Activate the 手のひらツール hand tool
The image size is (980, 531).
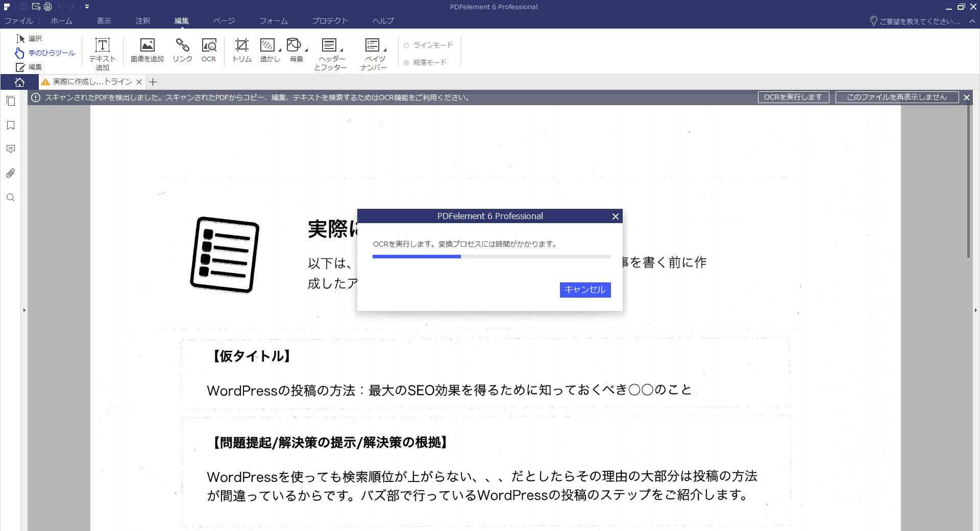tap(45, 53)
